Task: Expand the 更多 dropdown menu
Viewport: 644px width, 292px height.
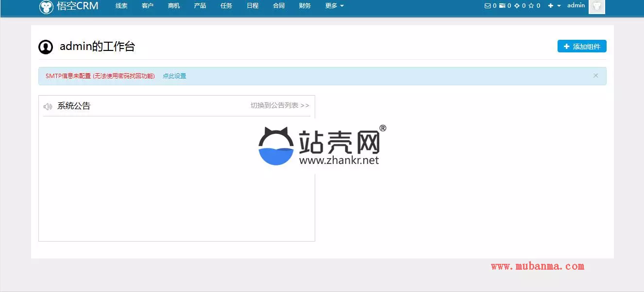Action: click(x=334, y=6)
